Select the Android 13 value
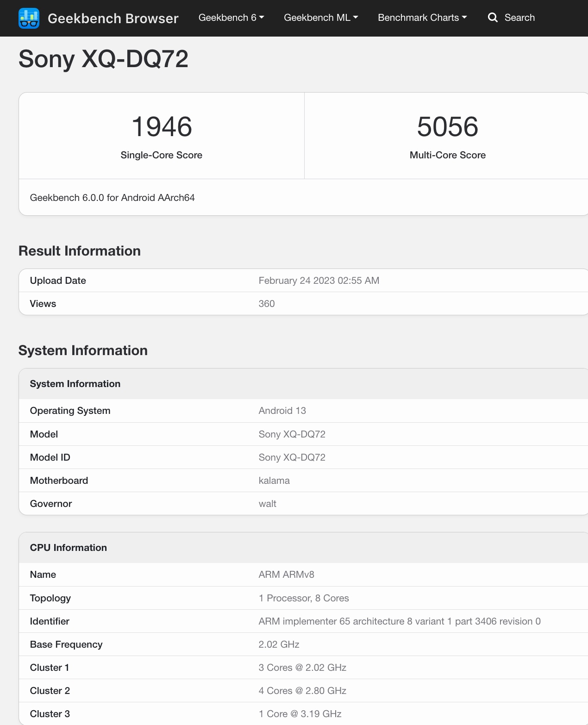The image size is (588, 725). click(x=282, y=411)
